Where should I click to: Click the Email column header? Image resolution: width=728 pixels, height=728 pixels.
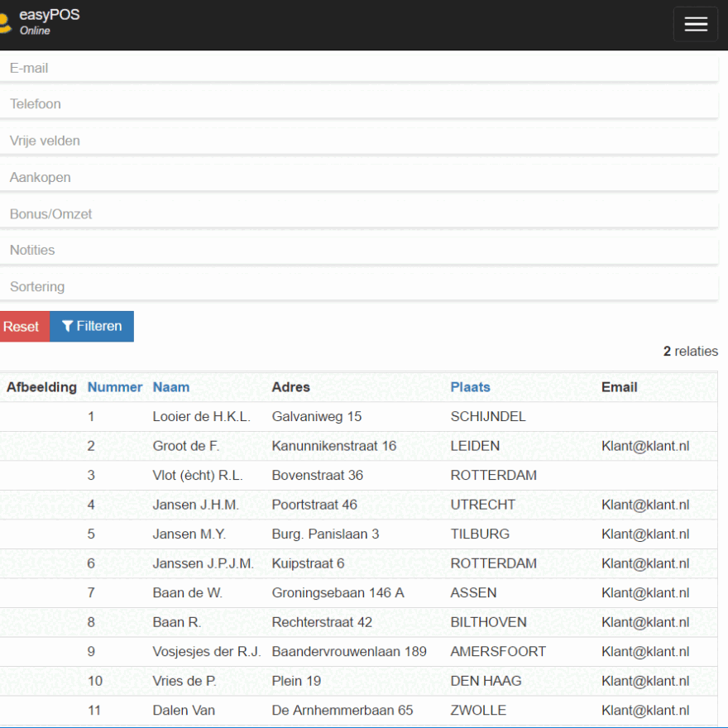[620, 387]
